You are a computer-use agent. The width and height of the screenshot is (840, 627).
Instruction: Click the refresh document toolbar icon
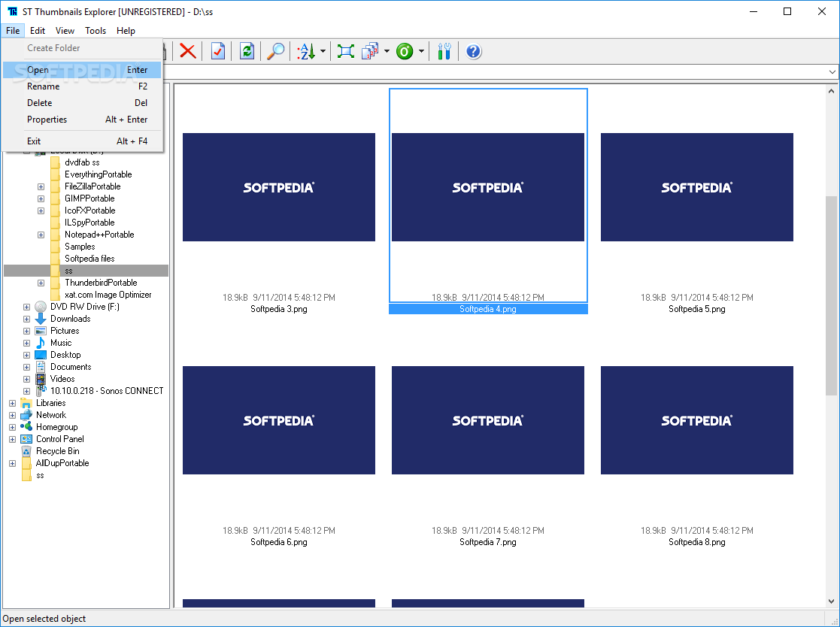coord(247,51)
